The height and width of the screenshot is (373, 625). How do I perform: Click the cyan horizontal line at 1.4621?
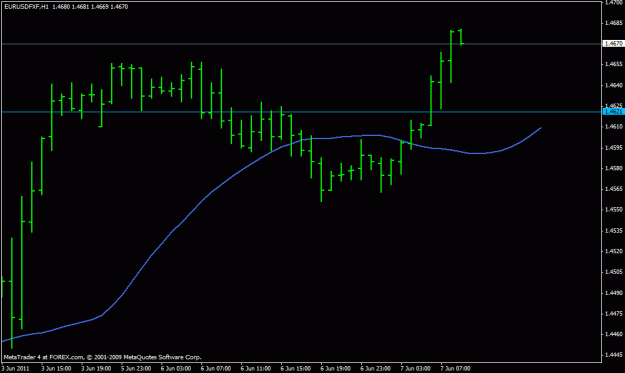(x=301, y=112)
